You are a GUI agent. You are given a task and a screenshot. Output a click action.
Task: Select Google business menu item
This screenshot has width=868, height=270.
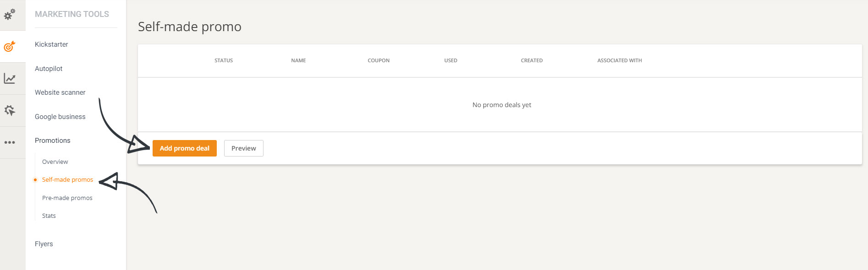(x=60, y=117)
